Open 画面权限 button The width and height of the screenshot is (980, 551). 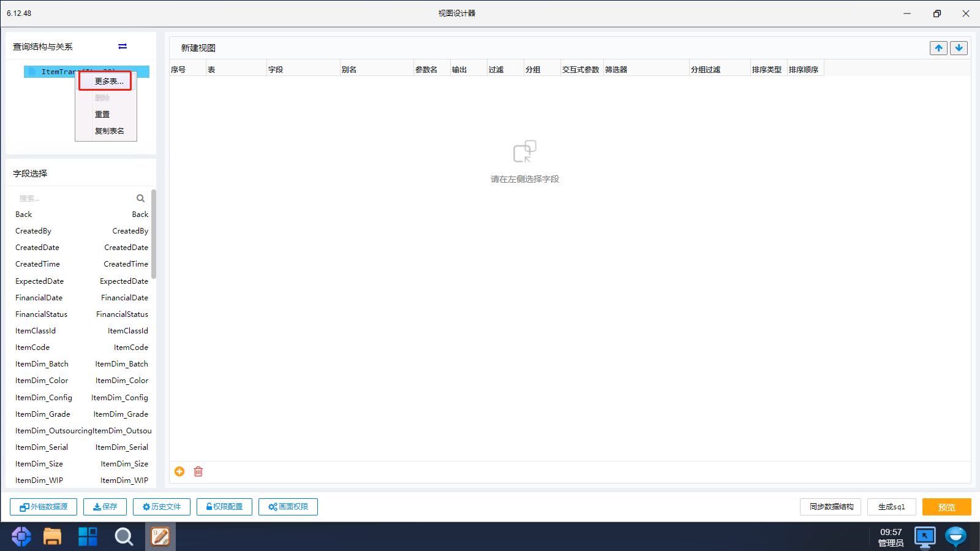(x=288, y=507)
